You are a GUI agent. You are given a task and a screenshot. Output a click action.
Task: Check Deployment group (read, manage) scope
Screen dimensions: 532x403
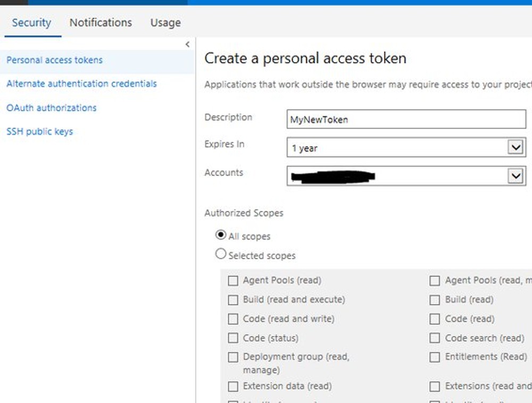233,357
